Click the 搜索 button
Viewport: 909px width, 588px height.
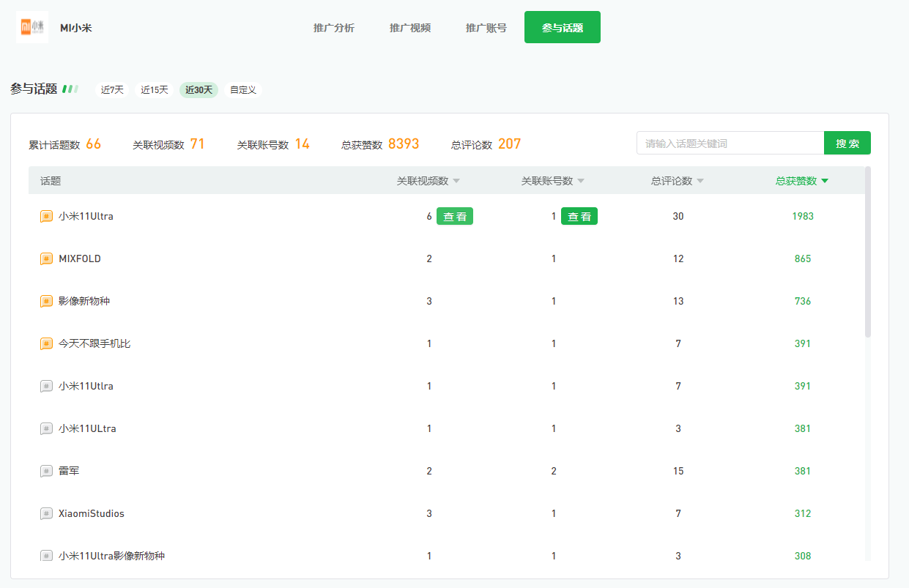[847, 143]
